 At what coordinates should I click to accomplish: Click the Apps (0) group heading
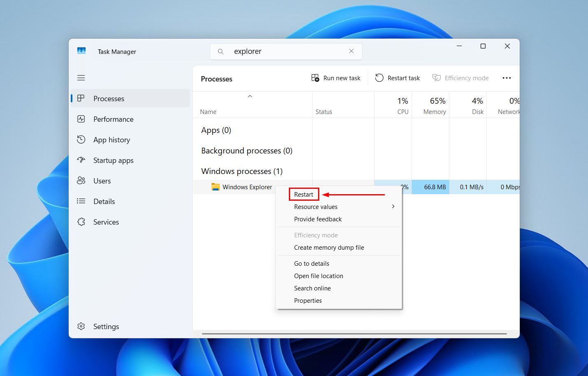(x=216, y=130)
